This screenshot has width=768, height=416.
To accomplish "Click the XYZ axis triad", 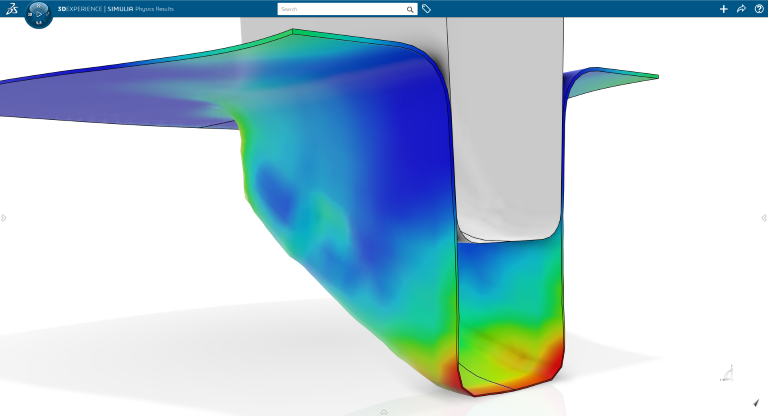I will pyautogui.click(x=728, y=374).
